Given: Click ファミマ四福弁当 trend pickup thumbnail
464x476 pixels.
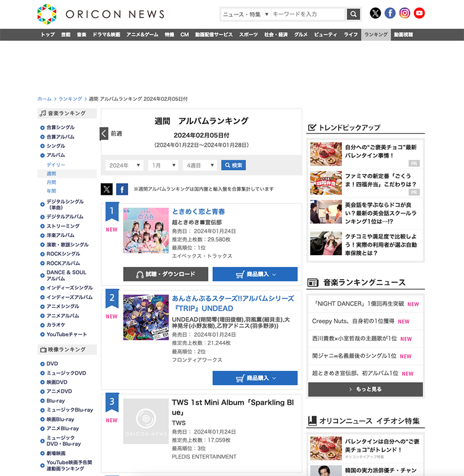Looking at the screenshot, I should pos(326,183).
